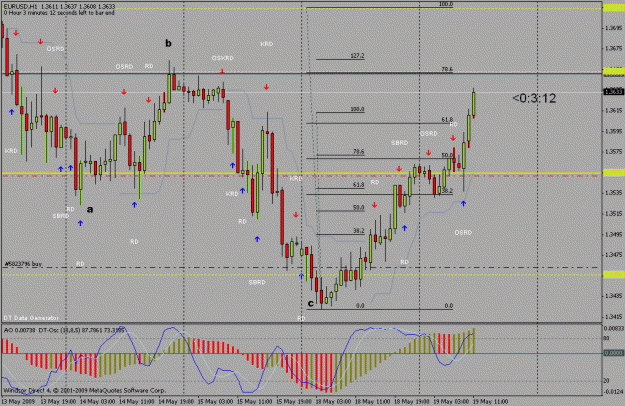Select the 15 May 03:00 time label

[x=216, y=401]
